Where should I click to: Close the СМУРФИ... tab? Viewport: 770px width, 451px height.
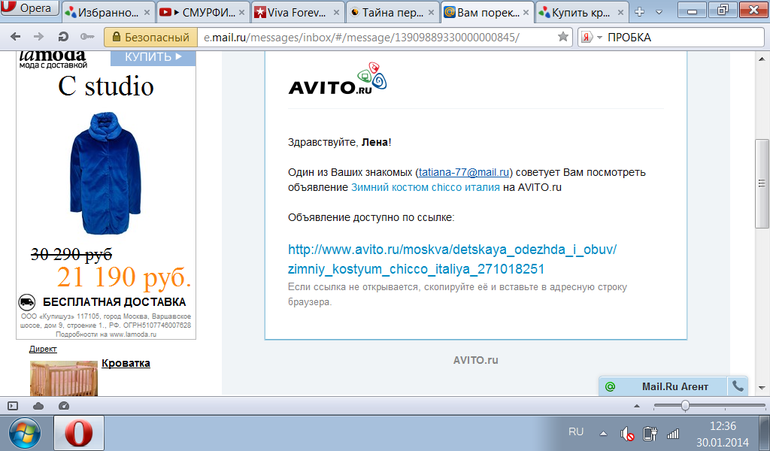click(x=242, y=13)
